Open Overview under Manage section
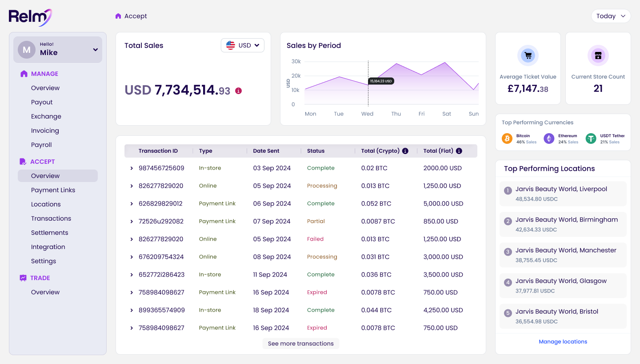This screenshot has height=364, width=640. [45, 88]
